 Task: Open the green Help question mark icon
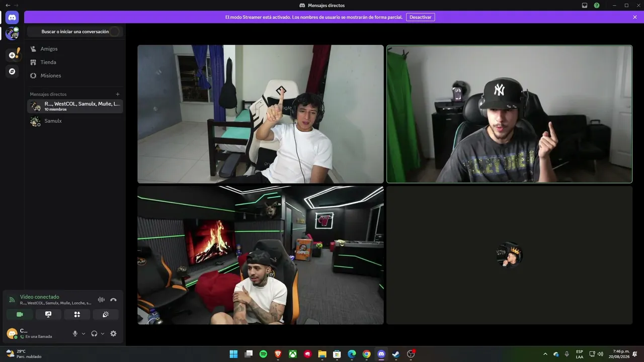pos(597,5)
